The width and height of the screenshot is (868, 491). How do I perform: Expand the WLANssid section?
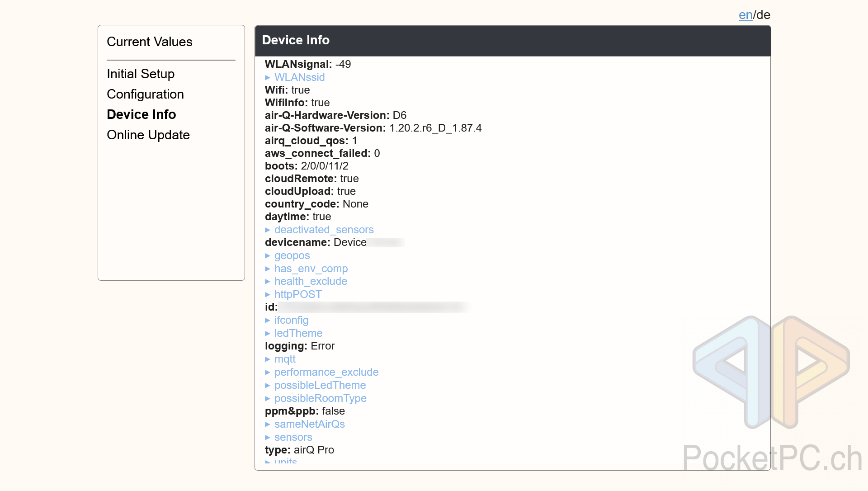pyautogui.click(x=295, y=77)
